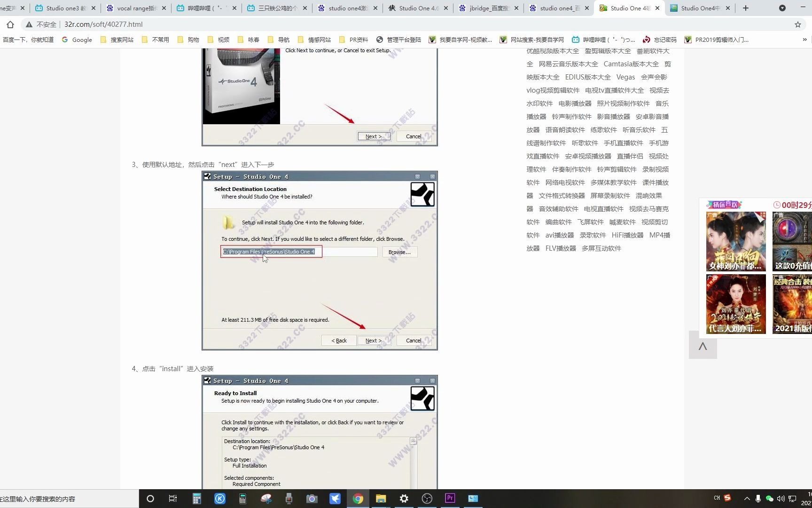Switch to the 'jbridge' Baidu tab
812x508 pixels.
[x=488, y=8]
